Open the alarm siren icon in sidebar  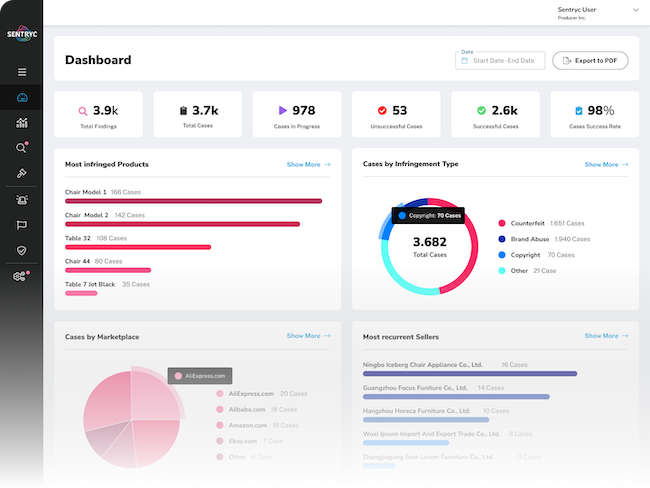pos(22,199)
